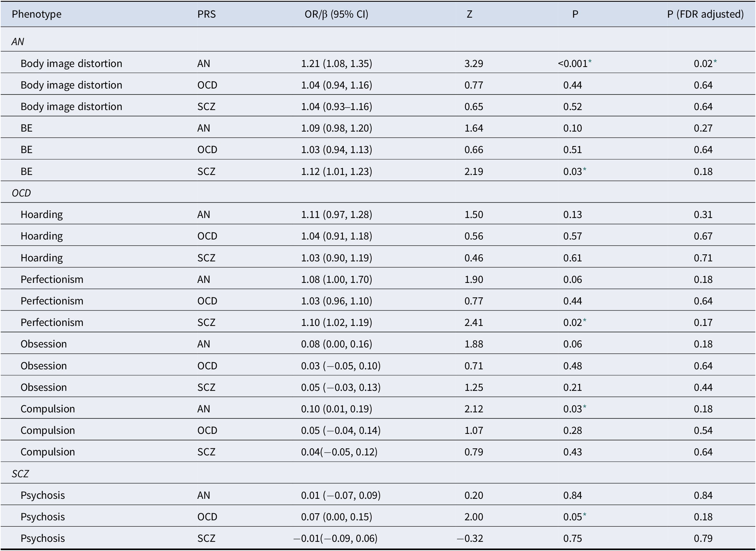This screenshot has height=551, width=756.
Task: Select the italic AN section heading
Action: (x=18, y=42)
